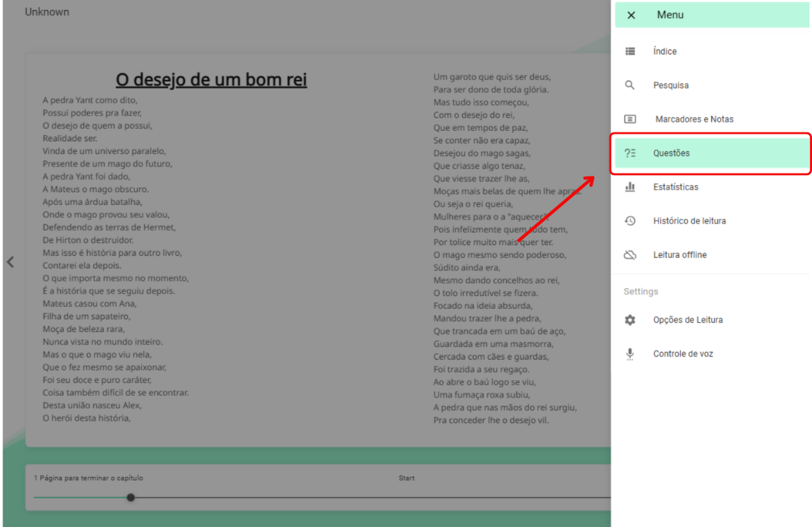The image size is (812, 527).
Task: Click the line 'A pedra Yant como dito,'
Action: tap(90, 100)
